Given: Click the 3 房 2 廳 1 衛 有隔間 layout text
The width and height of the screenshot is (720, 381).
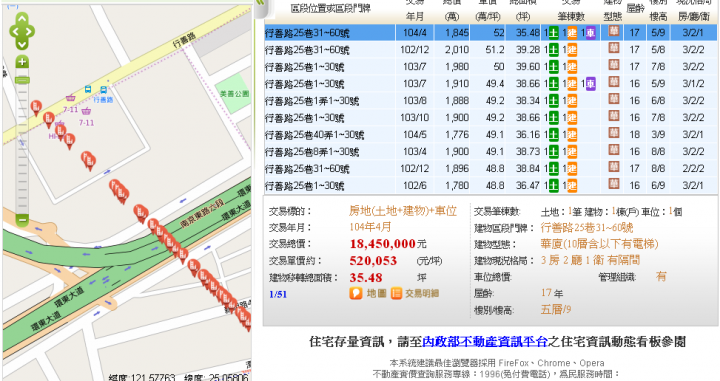Looking at the screenshot, I should [590, 260].
